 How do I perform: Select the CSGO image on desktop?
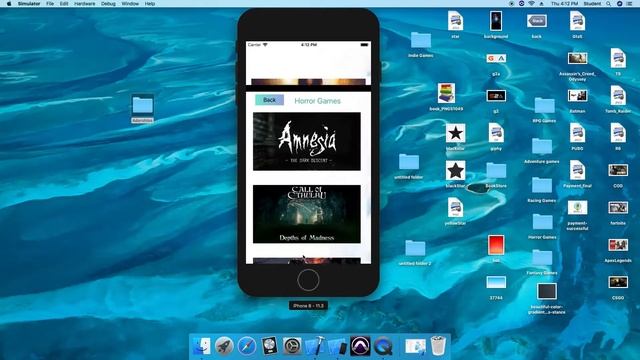(618, 282)
